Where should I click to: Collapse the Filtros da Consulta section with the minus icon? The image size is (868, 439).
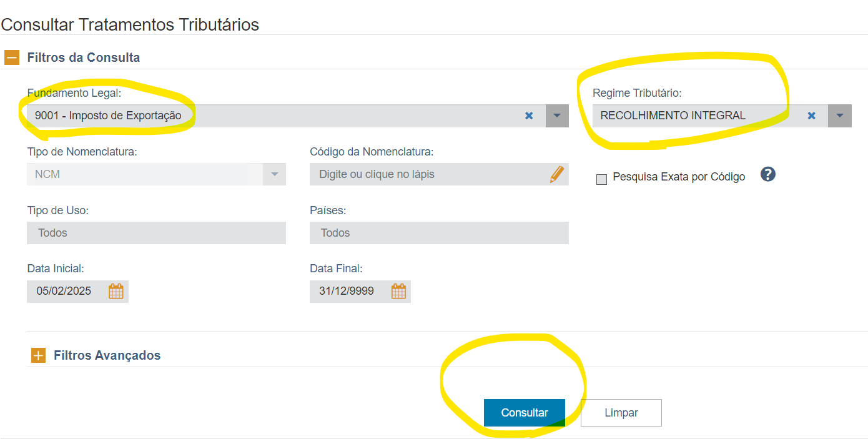point(12,57)
